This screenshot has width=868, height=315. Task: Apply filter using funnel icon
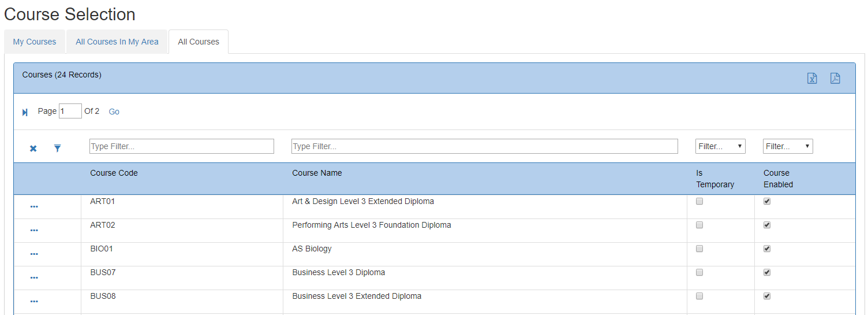coord(58,149)
